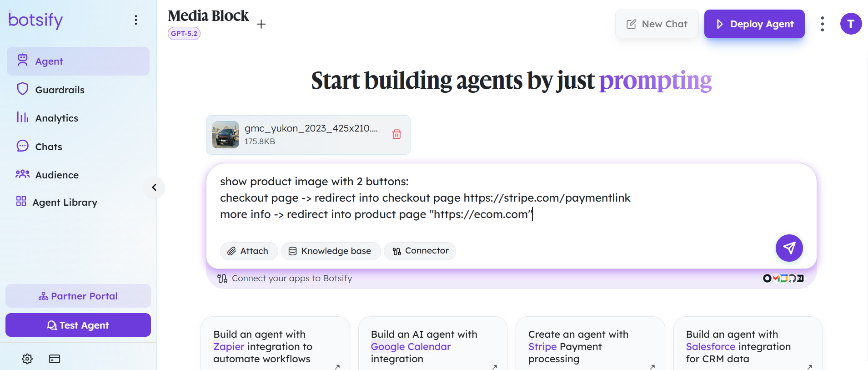Click Deploy Agent

pyautogui.click(x=754, y=24)
